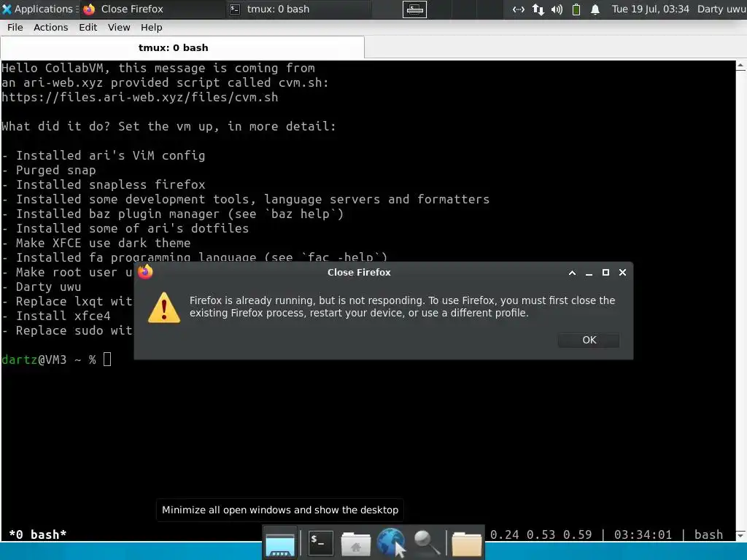Click the 'Purged snap' line

tap(49, 170)
